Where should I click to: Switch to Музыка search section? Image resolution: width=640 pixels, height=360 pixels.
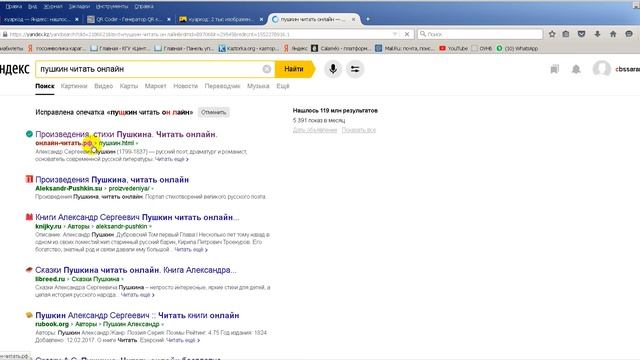point(258,86)
